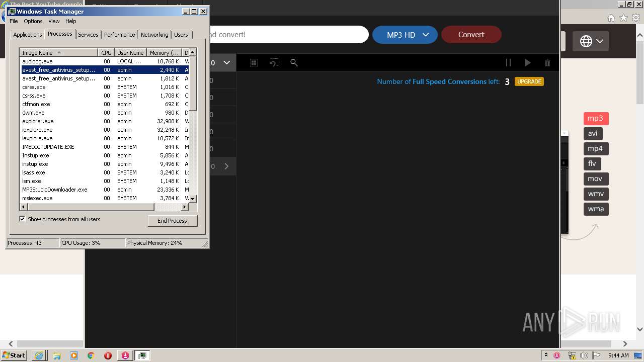Open Task Manager Help menu
The width and height of the screenshot is (644, 362).
(x=71, y=21)
